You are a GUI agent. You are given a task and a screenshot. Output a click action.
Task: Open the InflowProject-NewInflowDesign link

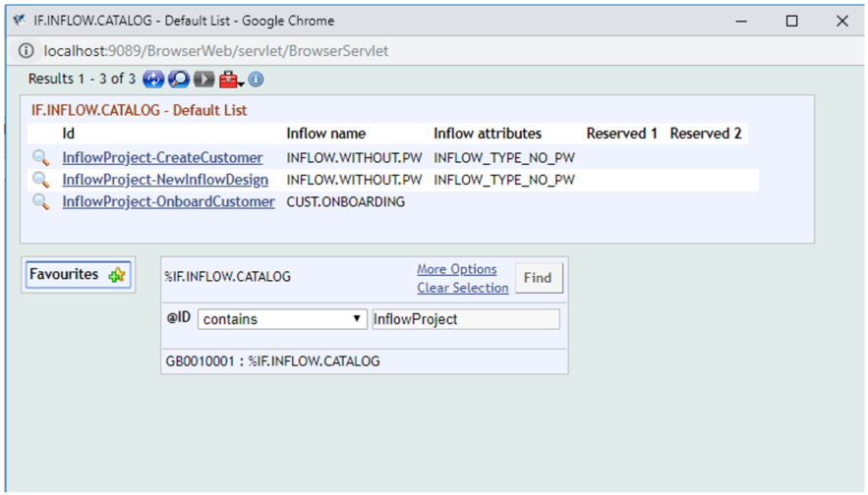click(x=165, y=180)
